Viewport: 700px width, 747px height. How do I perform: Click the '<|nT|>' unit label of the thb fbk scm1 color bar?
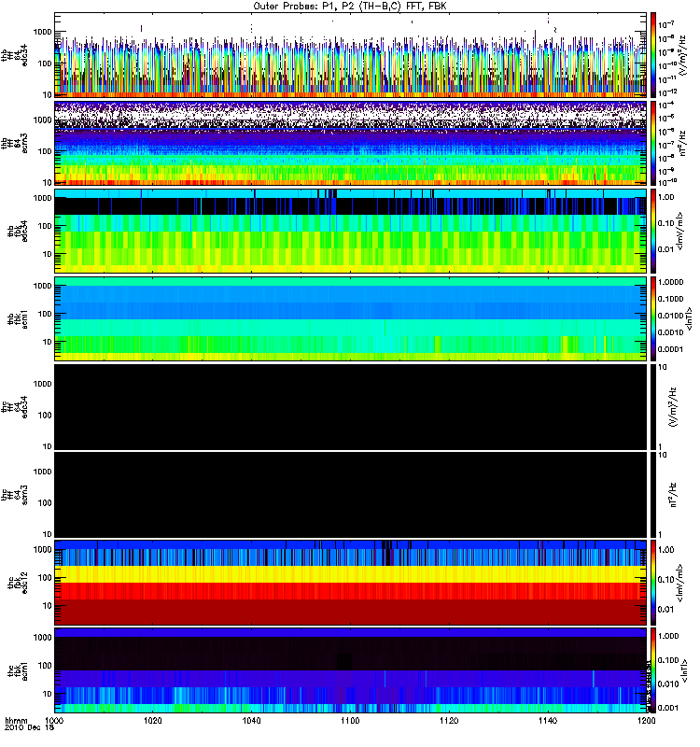click(x=689, y=318)
